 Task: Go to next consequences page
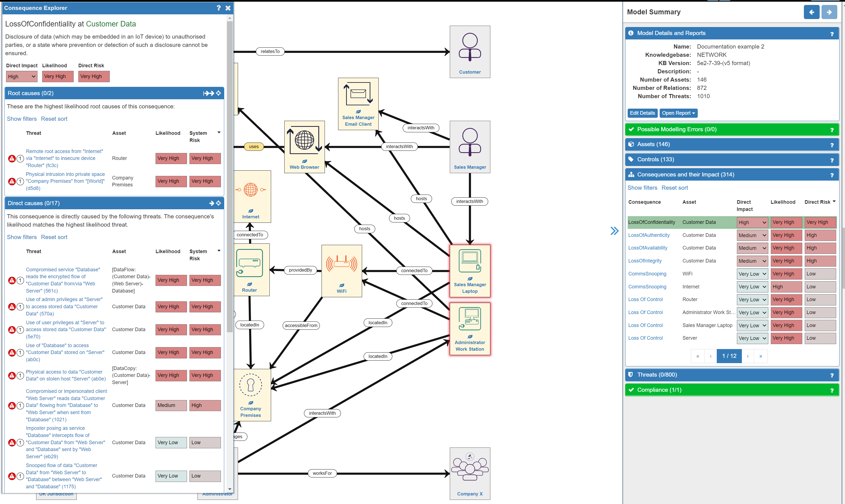coord(748,356)
